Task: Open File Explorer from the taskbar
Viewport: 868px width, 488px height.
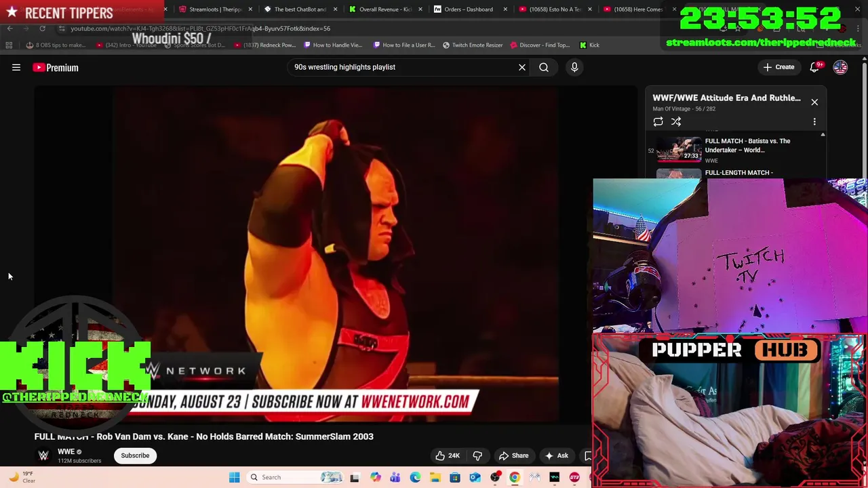Action: pyautogui.click(x=435, y=477)
